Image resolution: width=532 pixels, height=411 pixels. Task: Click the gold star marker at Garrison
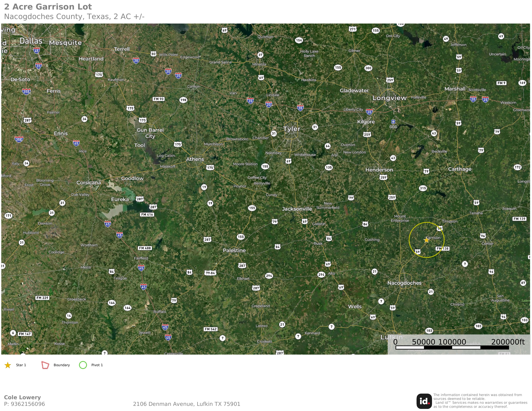[x=426, y=240]
